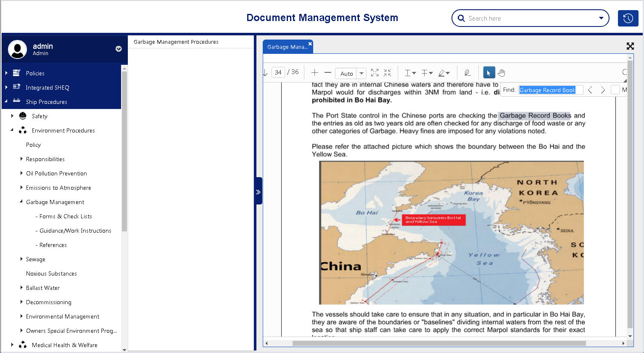The image size is (644, 353).
Task: Click the Environment Procedures recycle icon
Action: click(x=23, y=130)
